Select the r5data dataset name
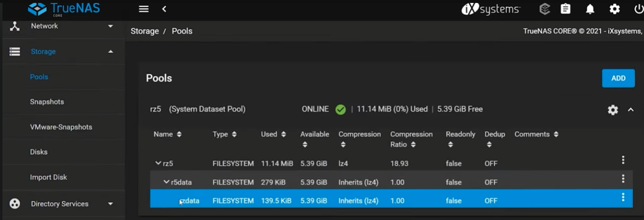Image resolution: width=644 pixels, height=220 pixels. pyautogui.click(x=181, y=182)
